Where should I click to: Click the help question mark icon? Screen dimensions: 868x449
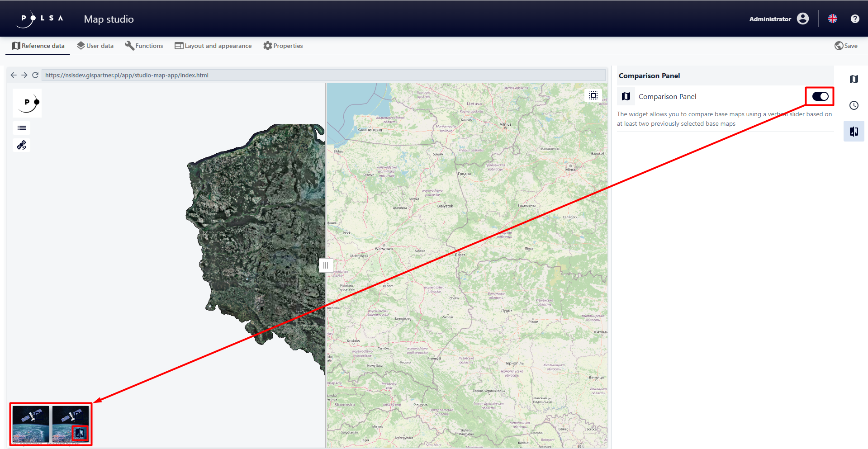(854, 19)
